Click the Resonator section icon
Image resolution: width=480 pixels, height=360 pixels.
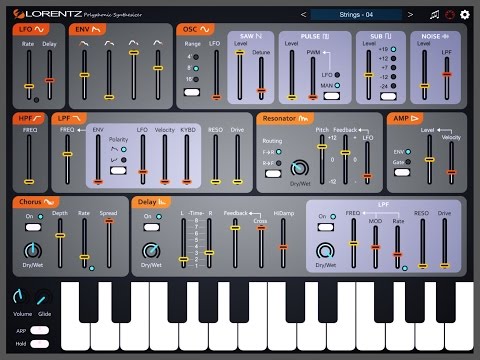(x=303, y=118)
